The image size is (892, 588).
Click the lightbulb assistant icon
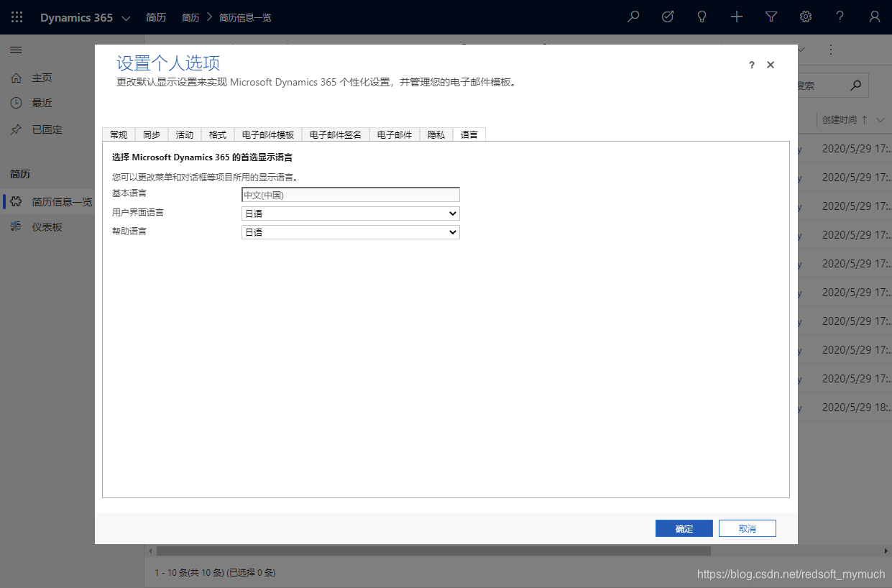pos(702,17)
